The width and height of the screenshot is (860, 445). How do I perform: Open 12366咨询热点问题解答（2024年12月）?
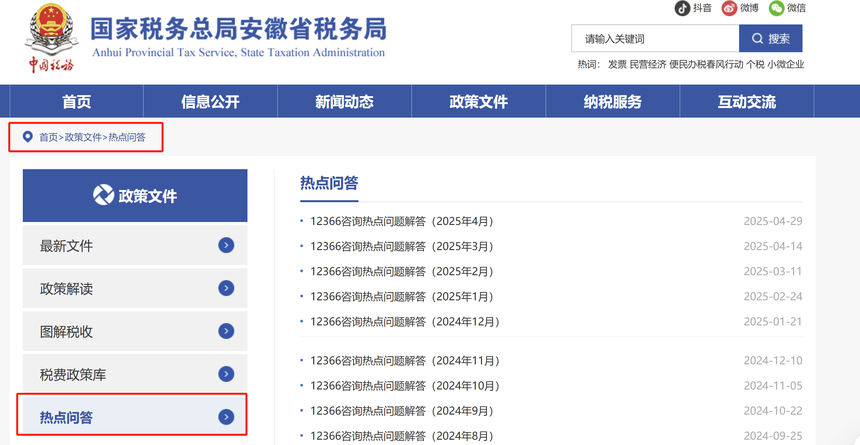tap(405, 321)
